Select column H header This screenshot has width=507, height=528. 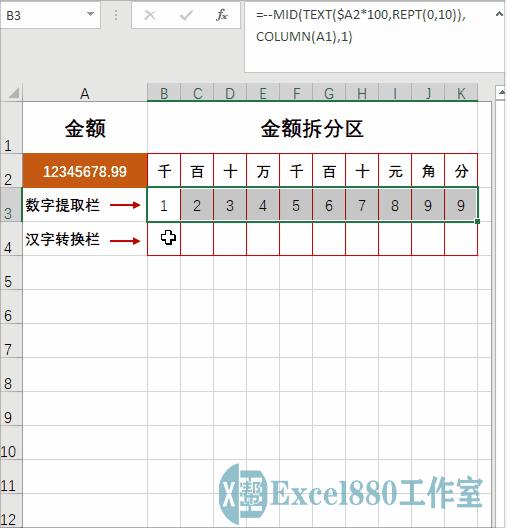tap(362, 93)
